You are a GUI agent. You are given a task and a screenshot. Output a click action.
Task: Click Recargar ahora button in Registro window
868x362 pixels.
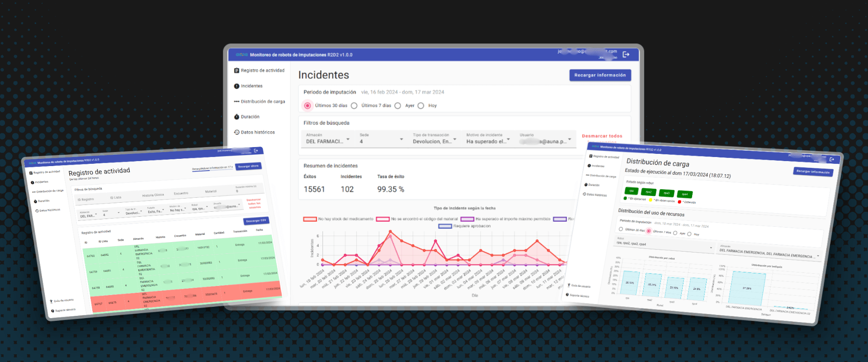point(248,166)
